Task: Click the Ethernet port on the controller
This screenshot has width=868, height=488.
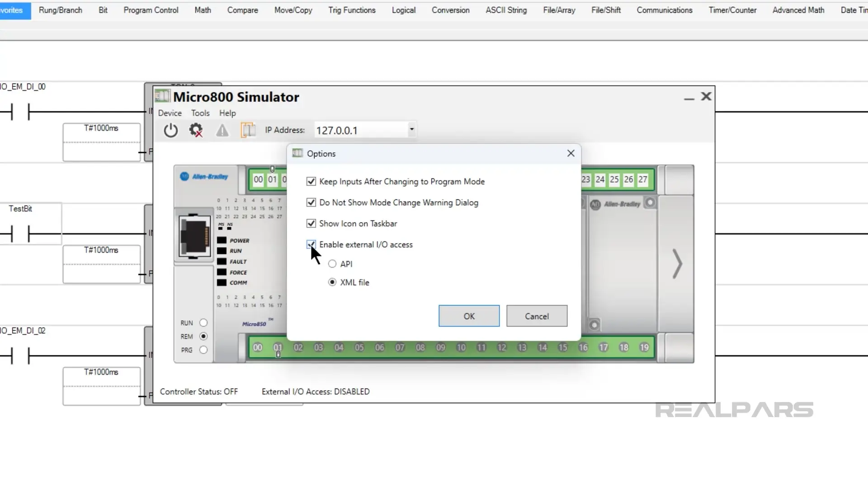Action: click(194, 236)
